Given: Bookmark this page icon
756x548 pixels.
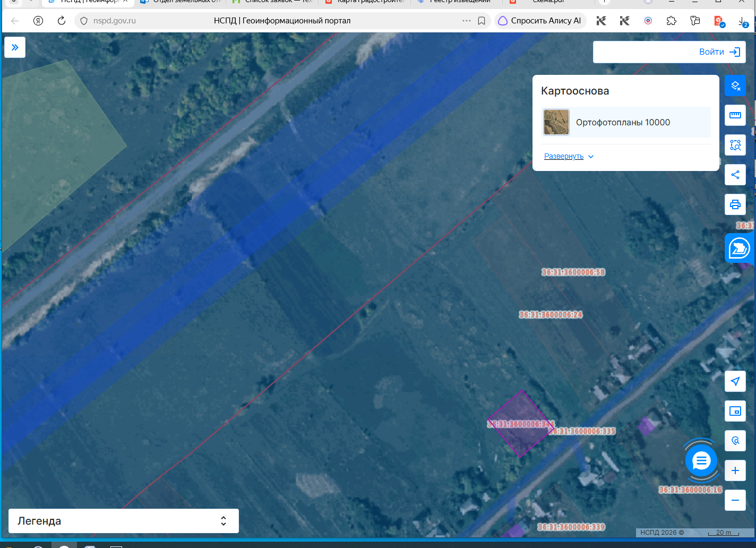Looking at the screenshot, I should coord(482,21).
